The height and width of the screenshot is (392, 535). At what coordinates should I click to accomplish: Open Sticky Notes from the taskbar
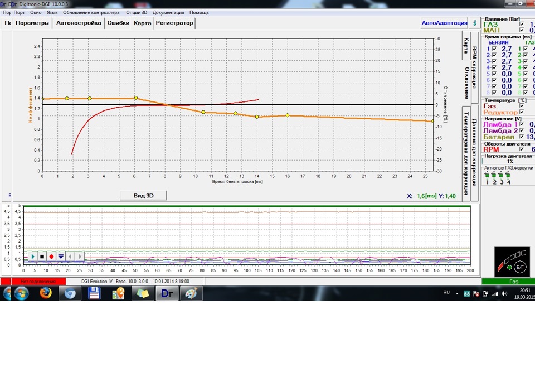tap(143, 293)
